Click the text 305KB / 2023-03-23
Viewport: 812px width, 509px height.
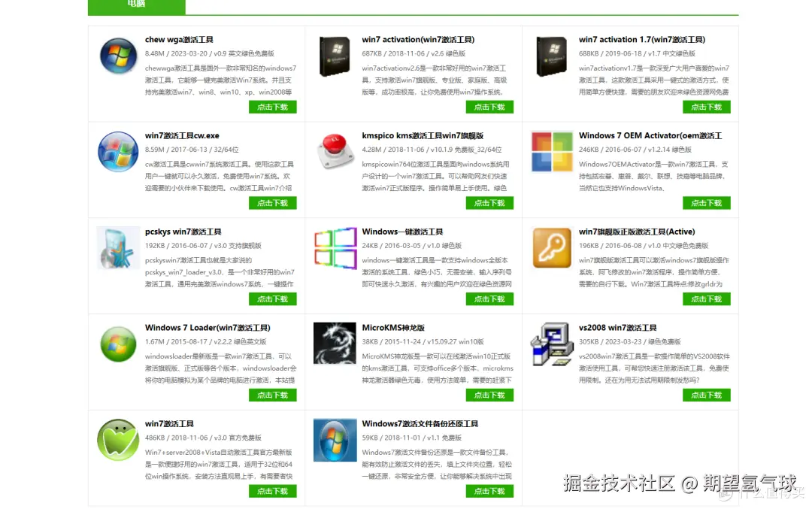click(611, 342)
